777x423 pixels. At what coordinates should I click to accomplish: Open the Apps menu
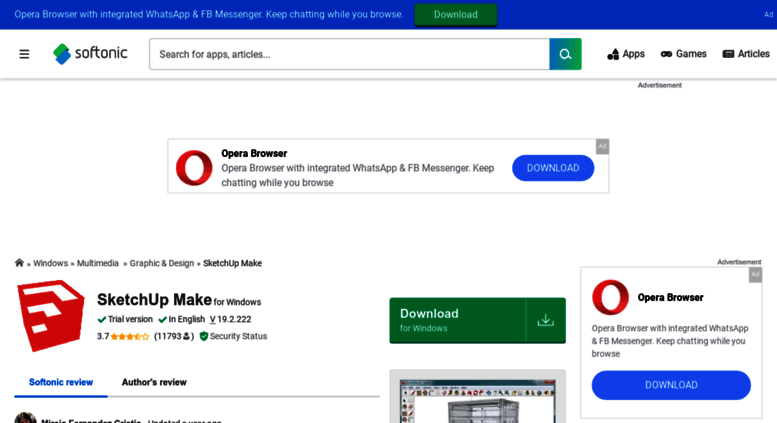[626, 54]
